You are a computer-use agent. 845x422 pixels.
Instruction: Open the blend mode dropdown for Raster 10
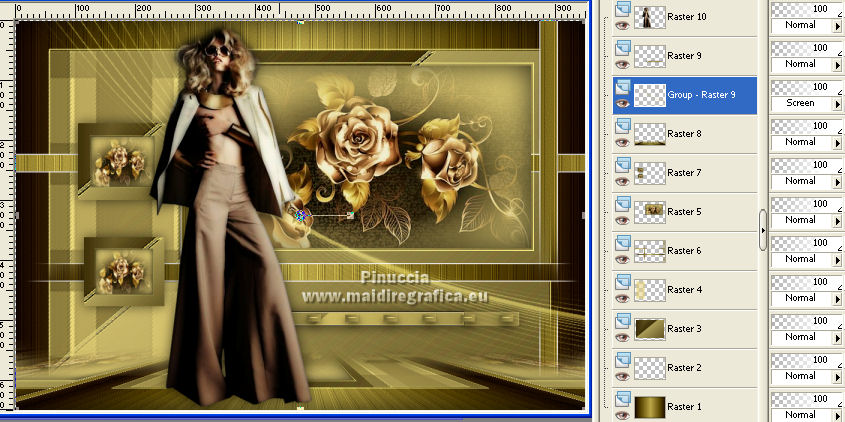coord(837,26)
